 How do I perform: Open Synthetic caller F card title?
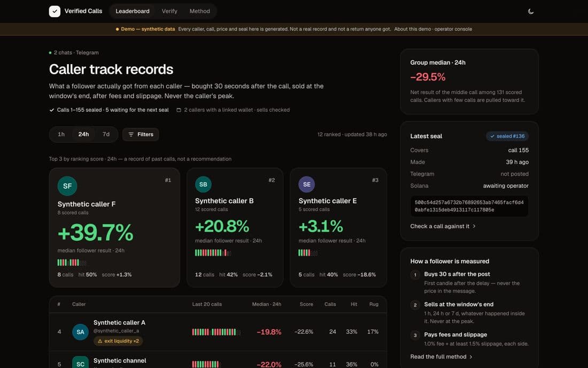pos(87,204)
